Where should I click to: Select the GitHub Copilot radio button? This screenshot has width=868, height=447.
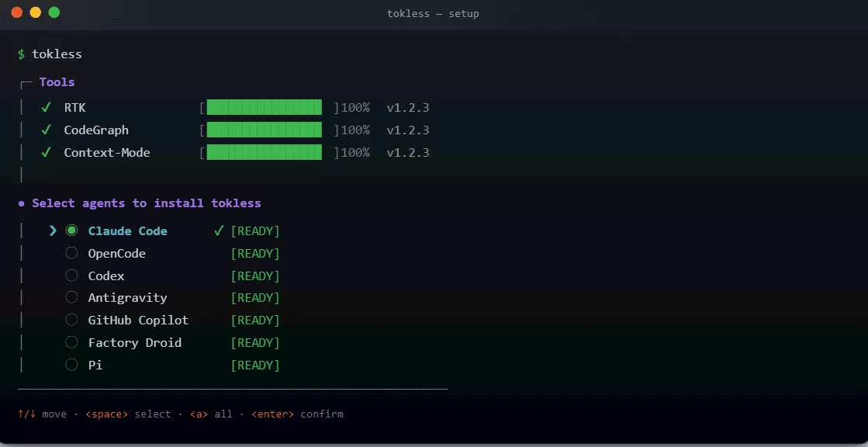point(71,320)
